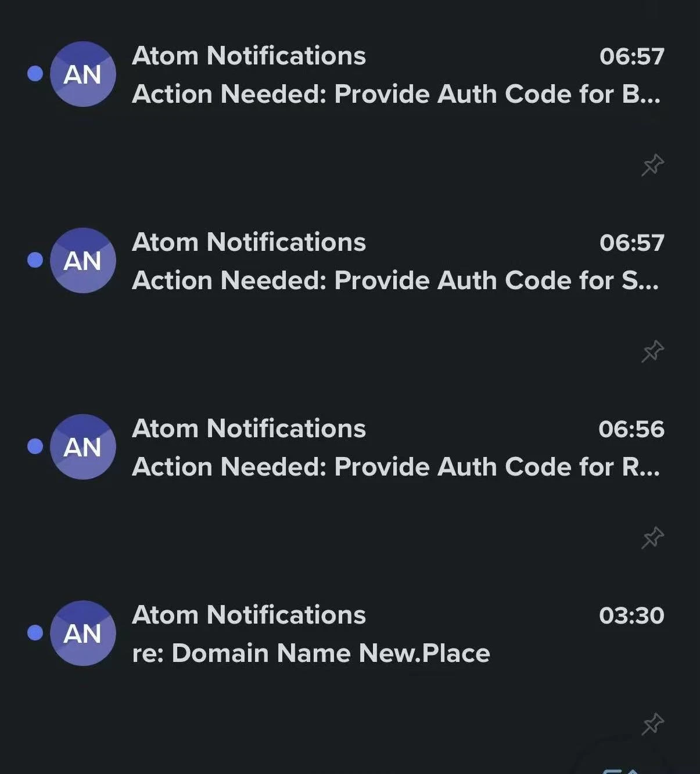
Task: Click Atom Notifications sender above New.Place subject
Action: point(249,615)
